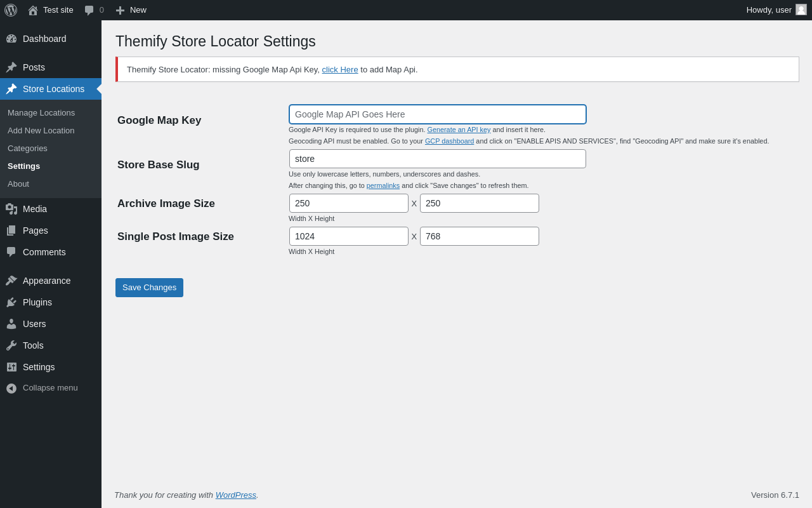This screenshot has width=812, height=508.
Task: Open the comments bubble icon in admin bar
Action: 89,10
